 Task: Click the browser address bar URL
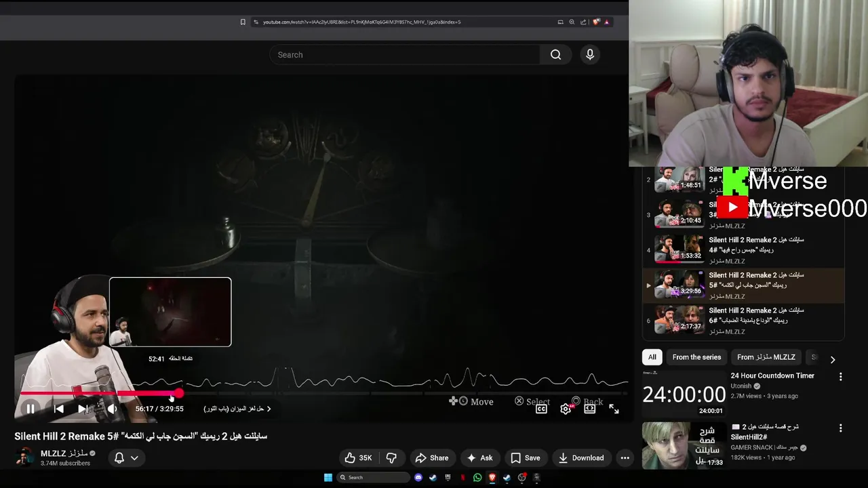coord(362,22)
